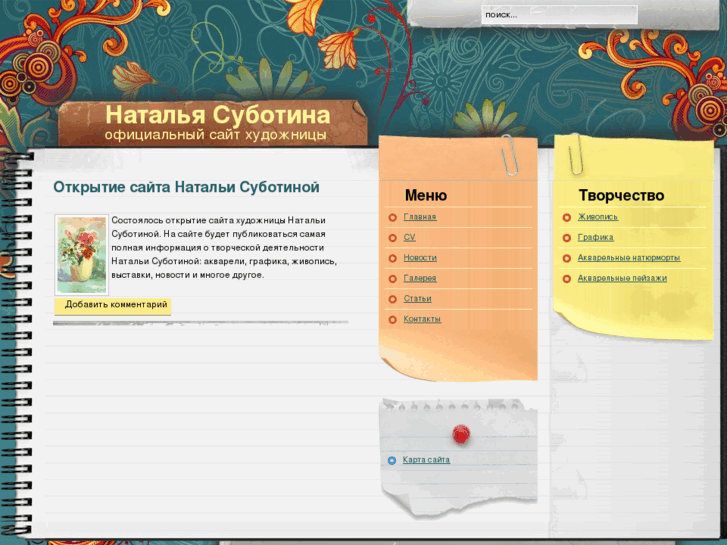Select Акварельные пейзажи link
This screenshot has width=727, height=545.
click(622, 278)
